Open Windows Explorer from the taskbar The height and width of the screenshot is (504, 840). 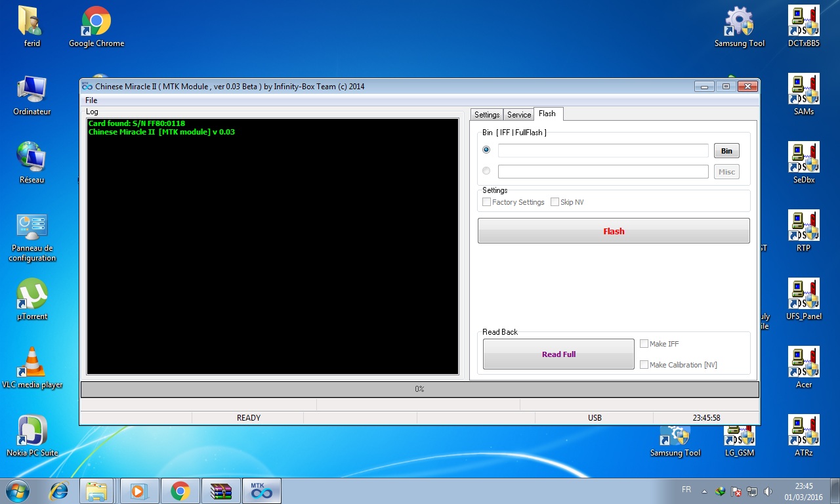tap(96, 491)
